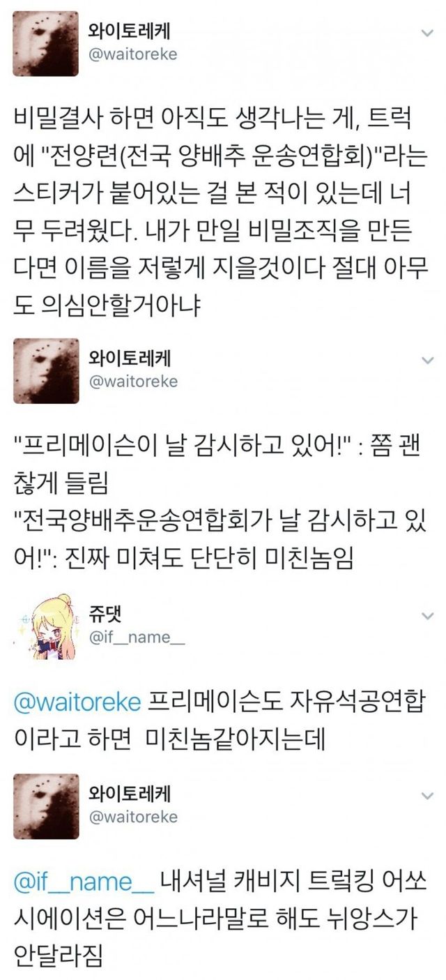Open avatar on the 프리메이슨이 날 감시 tweet
The height and width of the screenshot is (980, 446).
[46, 370]
